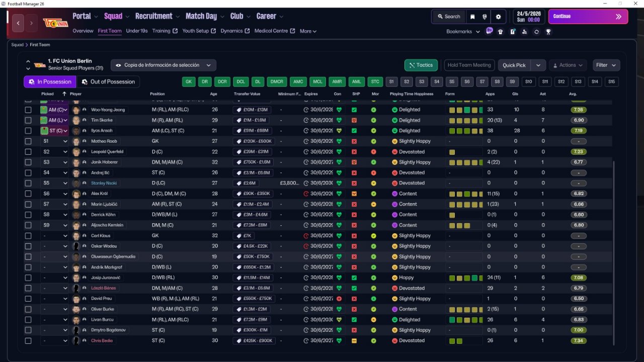Click the transfer value tag for Ilyas Ansah
This screenshot has height=362, width=644.
coord(252,131)
